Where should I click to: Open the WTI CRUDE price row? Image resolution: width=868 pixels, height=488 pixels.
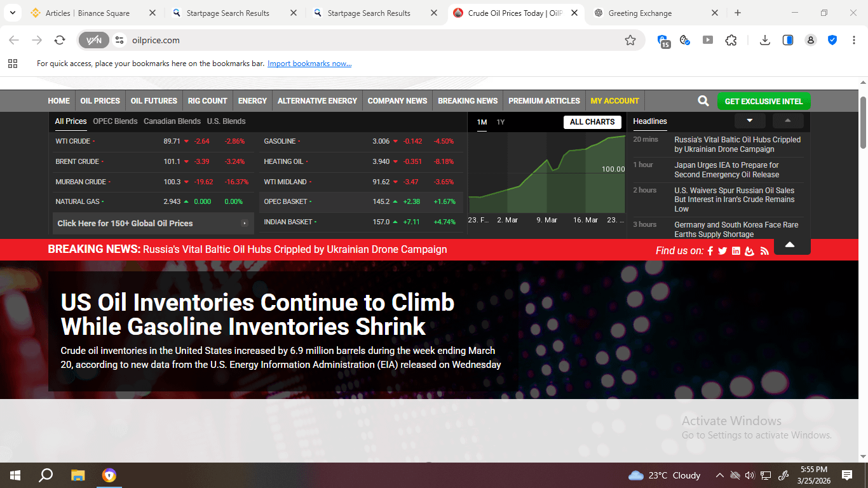click(154, 141)
